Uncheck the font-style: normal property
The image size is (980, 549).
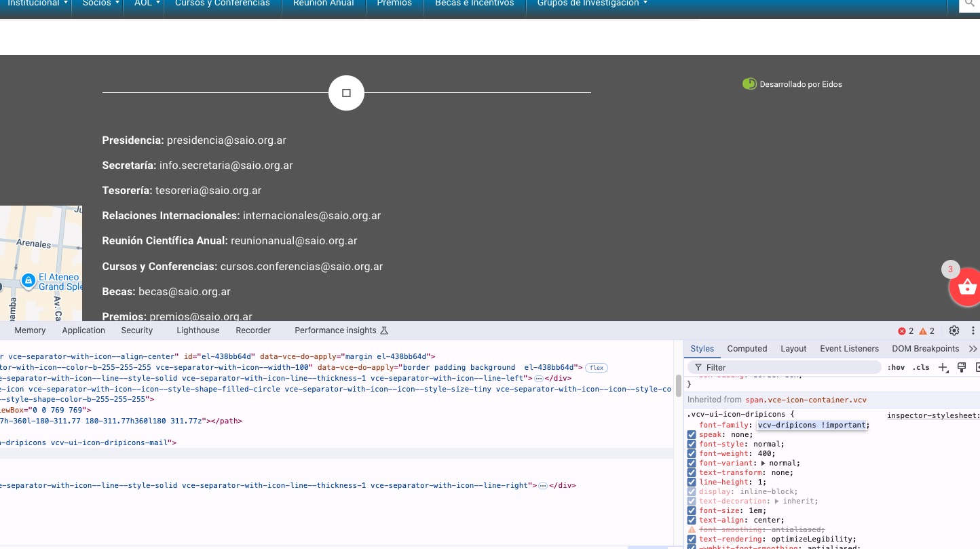point(692,444)
